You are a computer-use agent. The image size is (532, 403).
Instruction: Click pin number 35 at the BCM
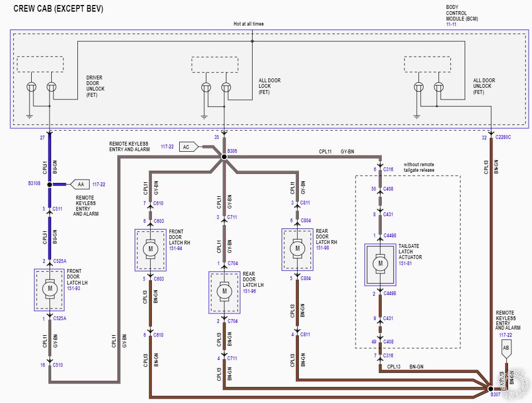click(x=216, y=137)
